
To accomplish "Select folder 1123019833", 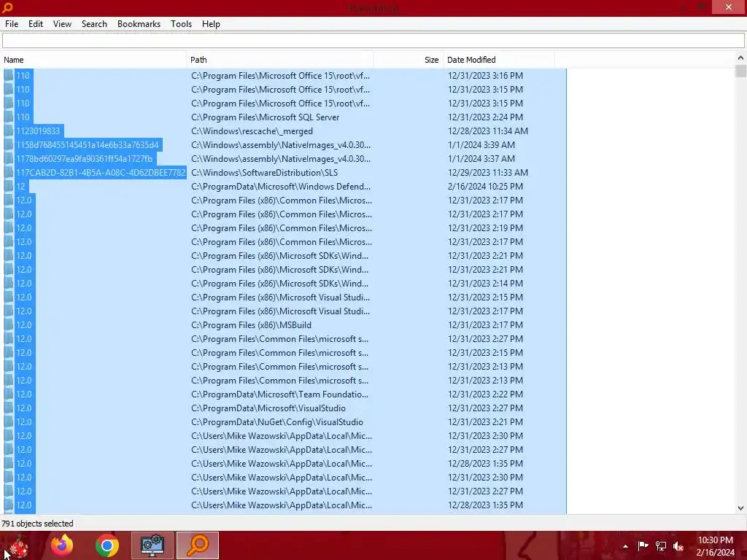I will click(38, 131).
